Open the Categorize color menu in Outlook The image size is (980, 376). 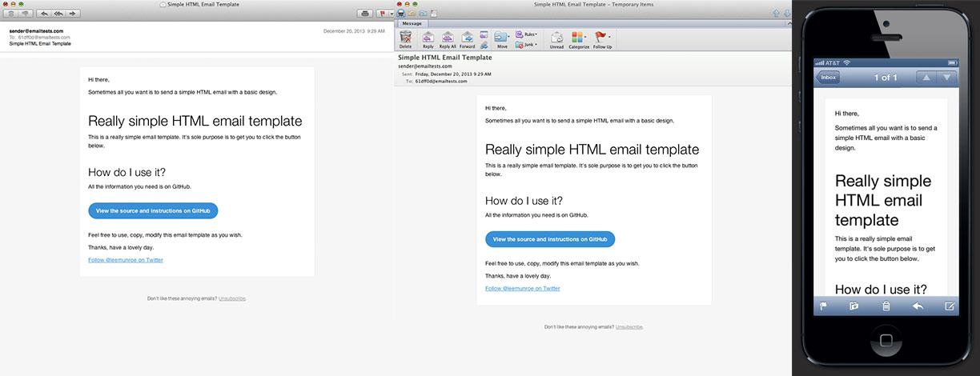(579, 39)
